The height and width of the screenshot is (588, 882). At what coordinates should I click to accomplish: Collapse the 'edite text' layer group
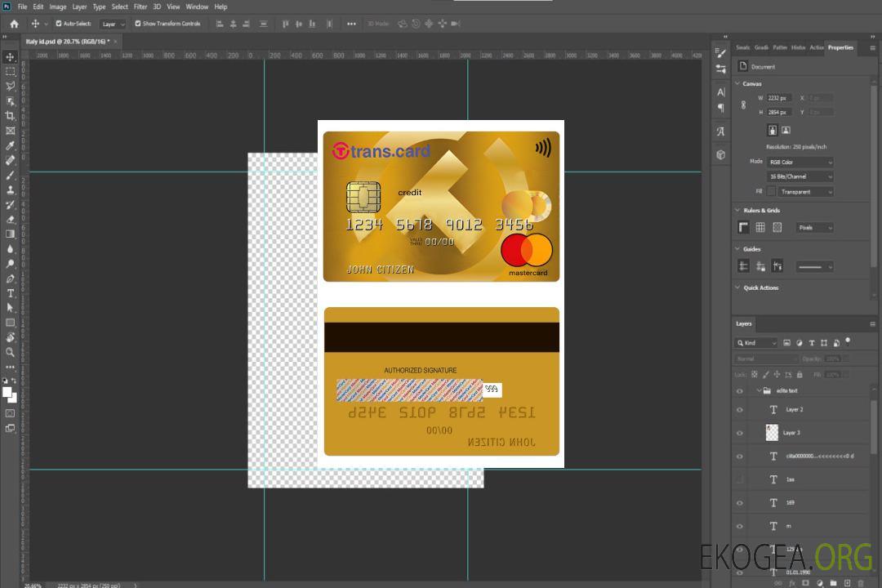coord(758,390)
